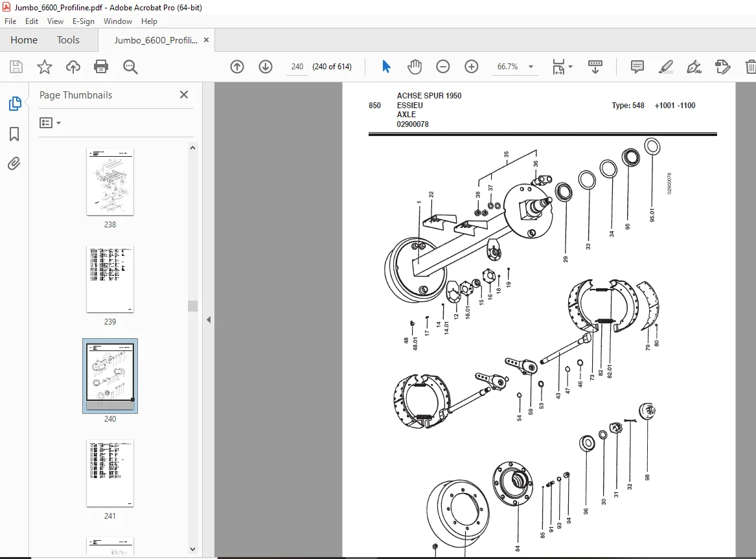
Task: Open the thumbnail options dropdown menu
Action: [x=50, y=123]
